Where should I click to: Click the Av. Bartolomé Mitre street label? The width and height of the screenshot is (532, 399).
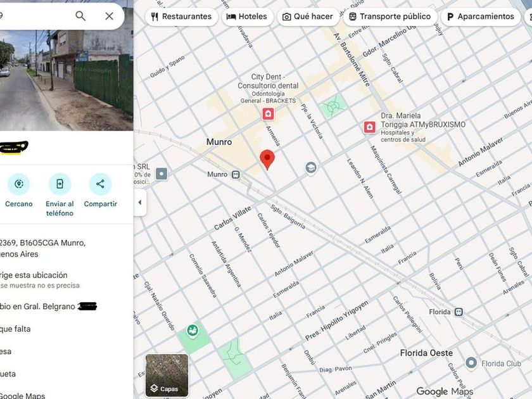click(x=351, y=60)
